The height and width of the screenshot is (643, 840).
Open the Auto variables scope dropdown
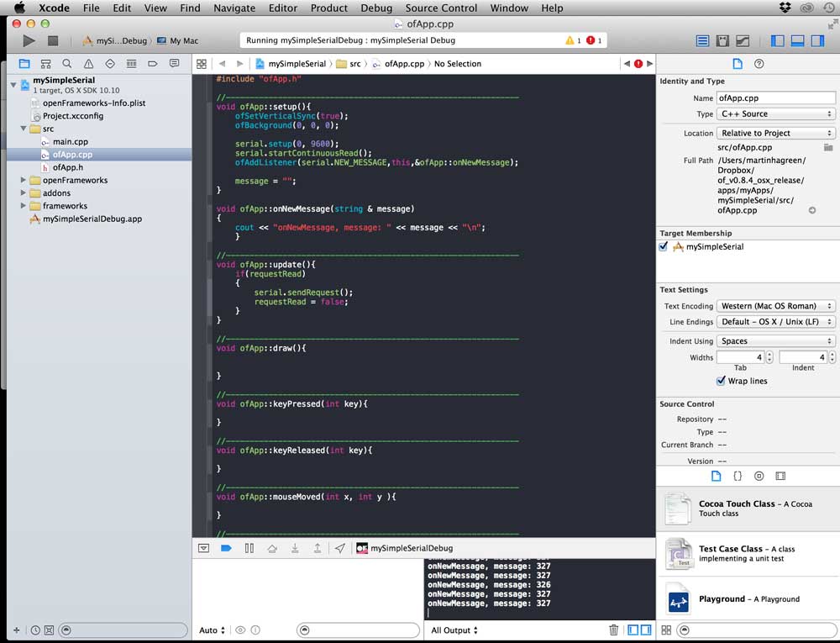click(x=213, y=630)
